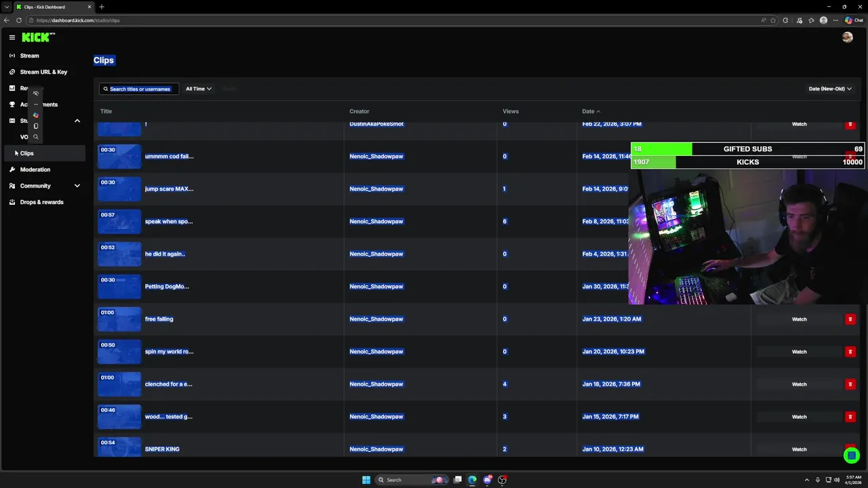Focus the Search titles or usernames field
Viewport: 868px width, 488px height.
point(139,89)
